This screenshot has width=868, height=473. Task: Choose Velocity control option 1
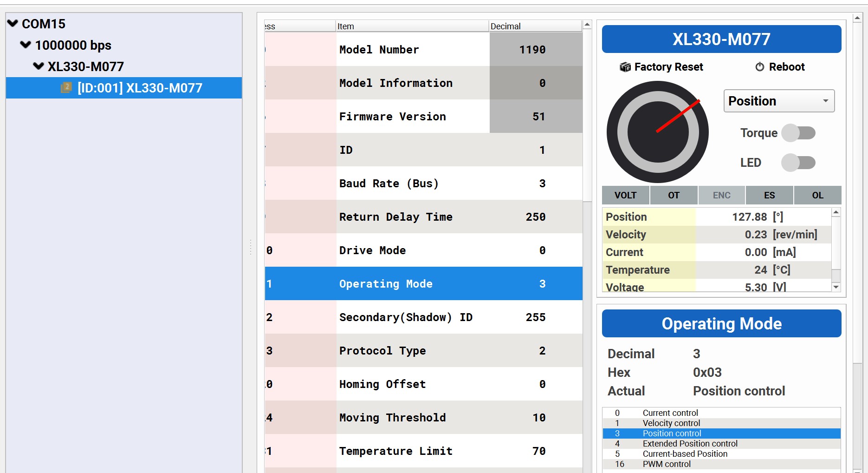pyautogui.click(x=721, y=423)
